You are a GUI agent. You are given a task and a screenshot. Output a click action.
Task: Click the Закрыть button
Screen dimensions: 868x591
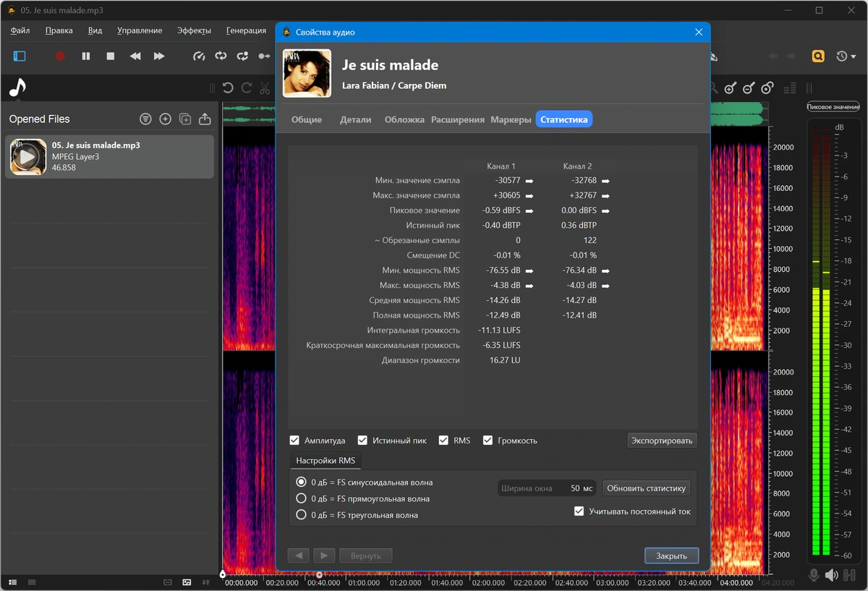coord(671,556)
